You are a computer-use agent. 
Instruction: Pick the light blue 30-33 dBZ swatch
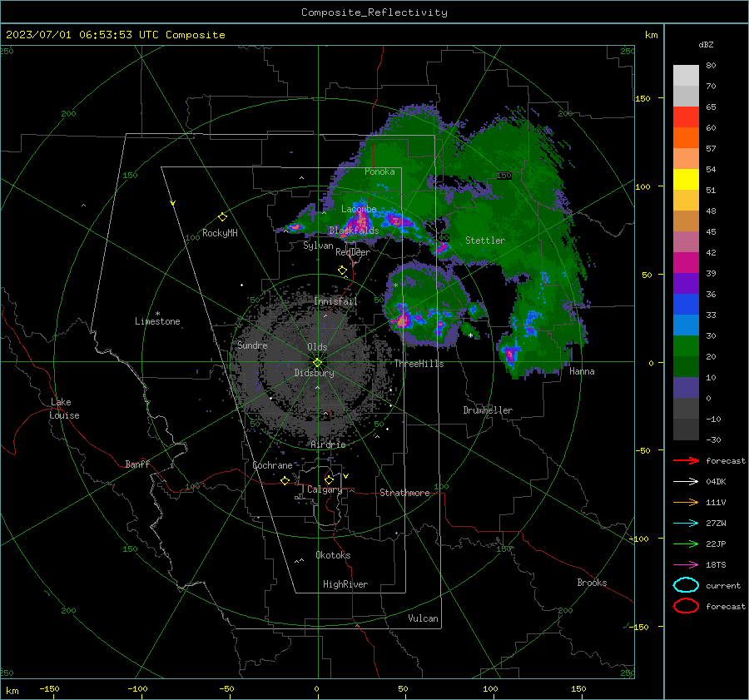point(686,325)
